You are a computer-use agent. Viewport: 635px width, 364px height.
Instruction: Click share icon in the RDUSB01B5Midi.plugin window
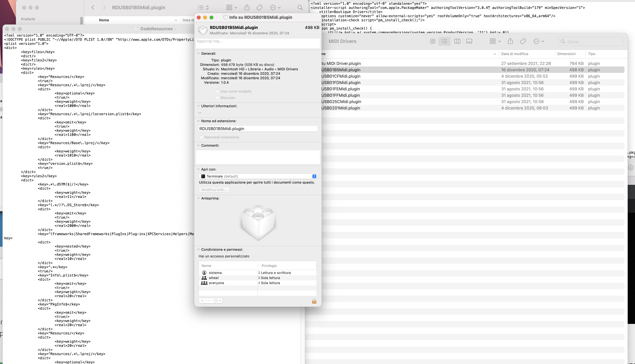(x=247, y=7)
